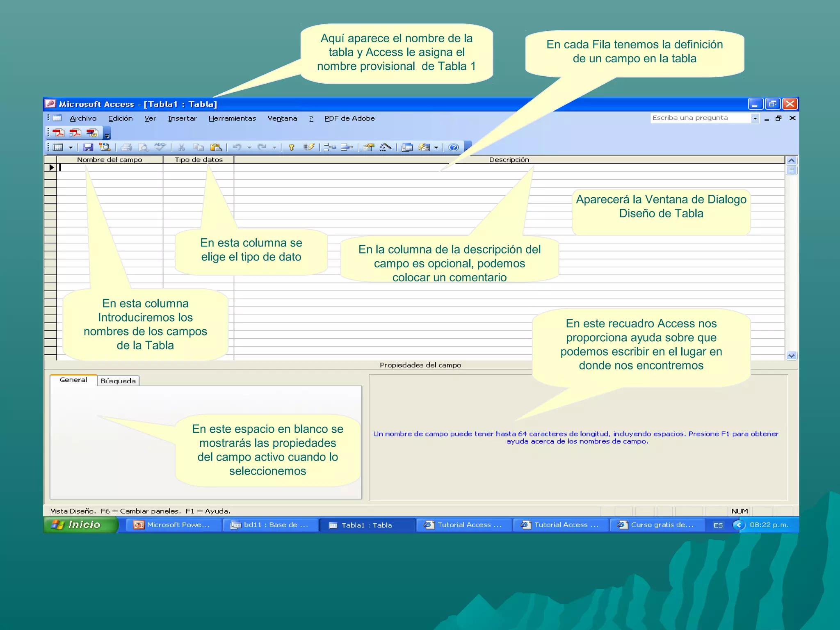The image size is (840, 630).
Task: Click the vertical scrollbar down arrow
Action: coord(791,356)
